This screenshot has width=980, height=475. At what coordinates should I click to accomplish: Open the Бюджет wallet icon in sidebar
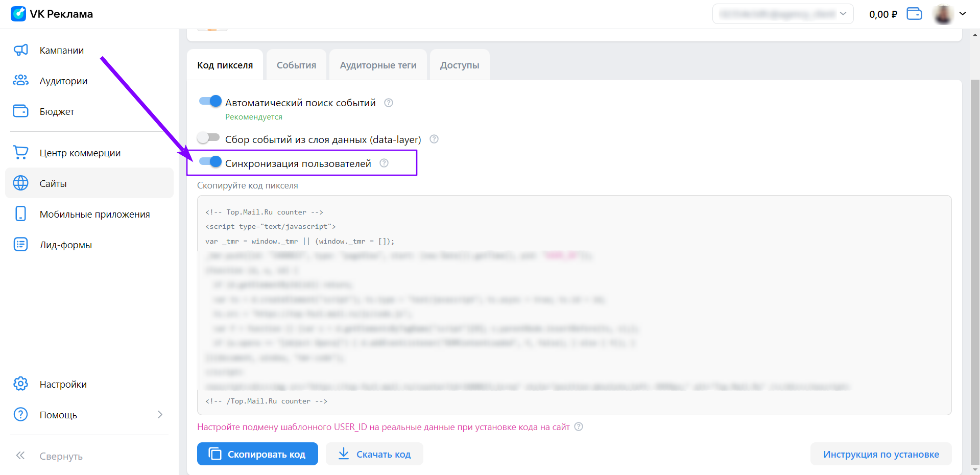point(21,111)
